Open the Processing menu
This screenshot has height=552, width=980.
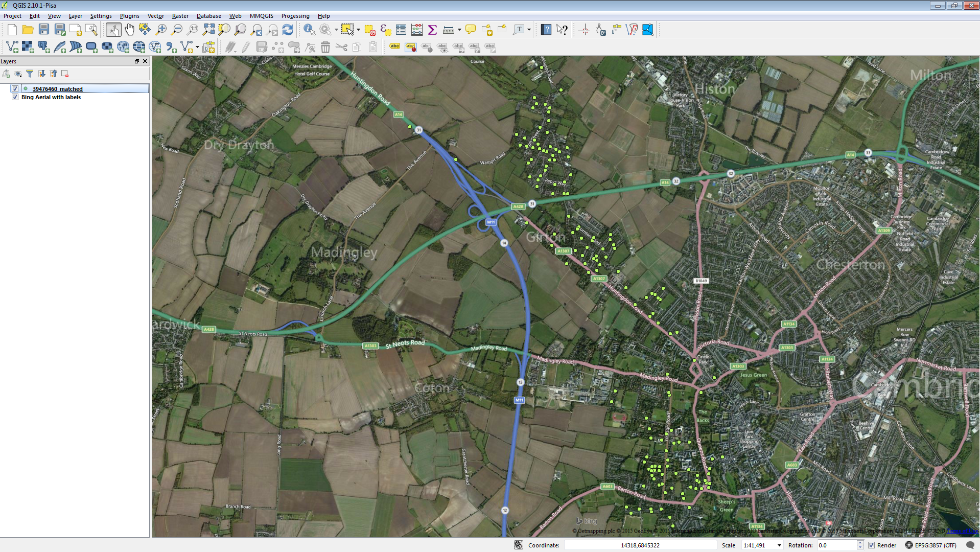click(295, 16)
